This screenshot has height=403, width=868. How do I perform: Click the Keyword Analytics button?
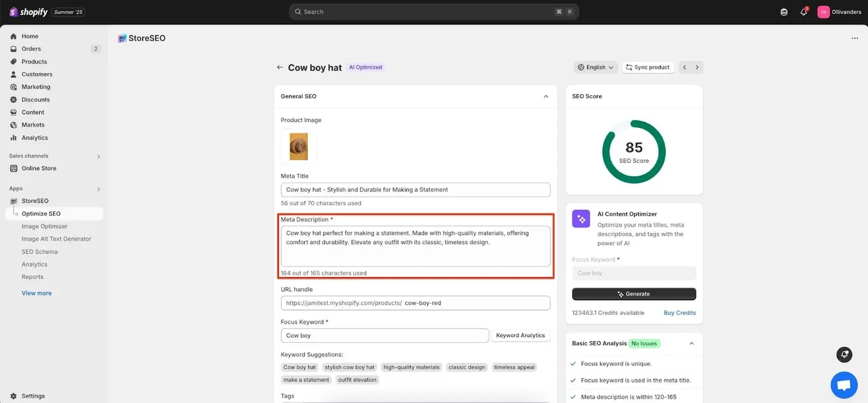pos(520,335)
